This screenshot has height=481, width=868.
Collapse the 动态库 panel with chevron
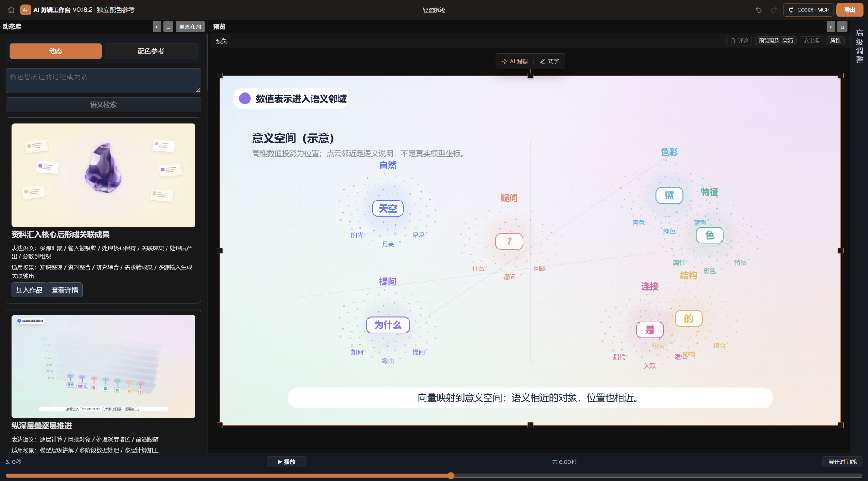pyautogui.click(x=157, y=27)
